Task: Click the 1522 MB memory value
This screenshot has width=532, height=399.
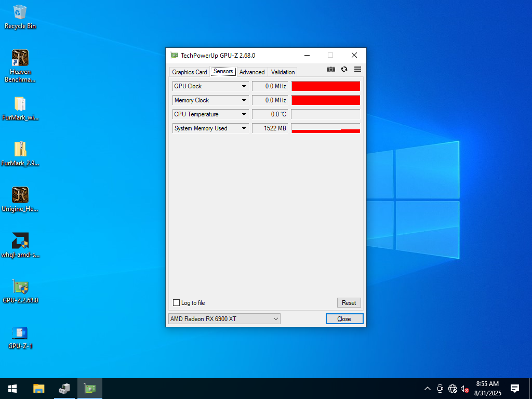Action: (x=270, y=128)
